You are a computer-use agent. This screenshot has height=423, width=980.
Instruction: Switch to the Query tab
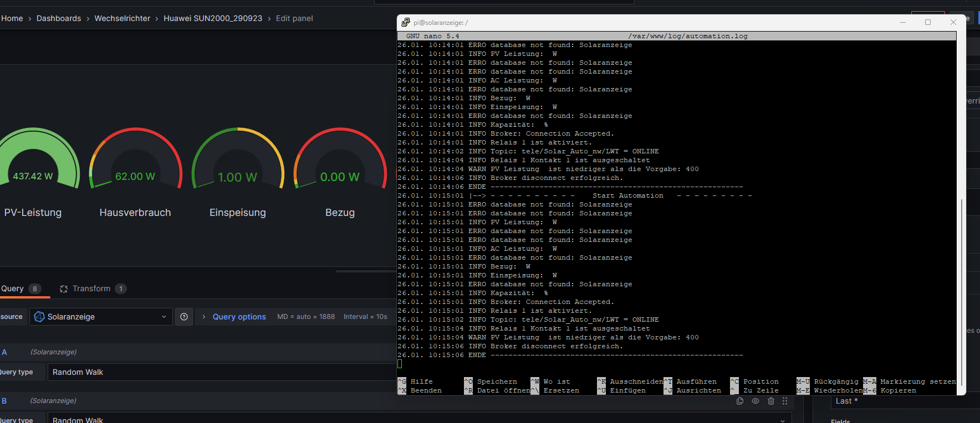click(x=13, y=288)
